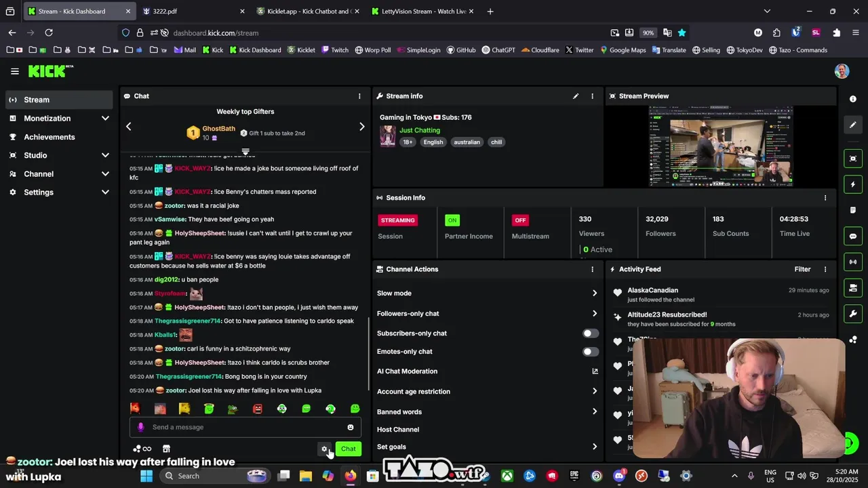868x488 pixels.
Task: Toggle the broadcast signal widget icon in right sidebar
Action: click(x=853, y=262)
